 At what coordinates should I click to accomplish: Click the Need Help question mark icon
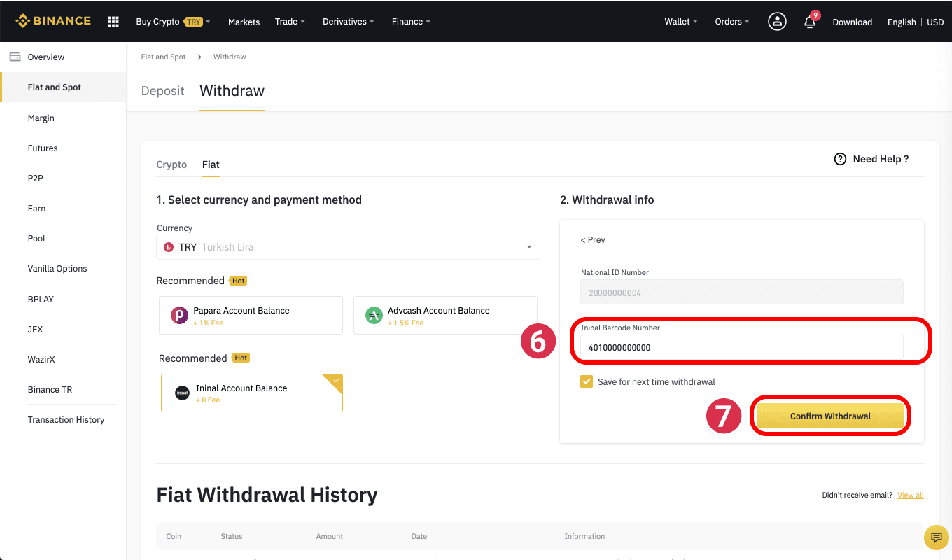(840, 159)
